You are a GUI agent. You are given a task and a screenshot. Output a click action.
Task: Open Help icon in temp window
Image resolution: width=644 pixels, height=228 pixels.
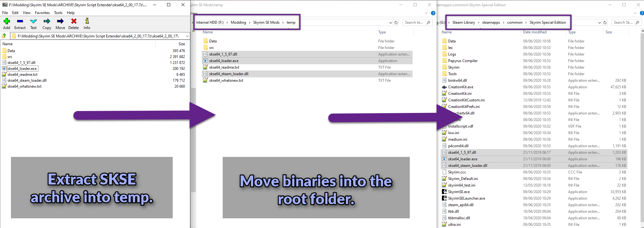coord(433,13)
